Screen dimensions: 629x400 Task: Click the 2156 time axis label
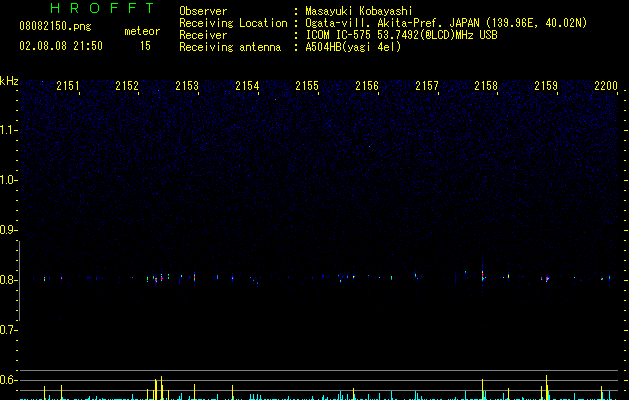[x=367, y=85]
